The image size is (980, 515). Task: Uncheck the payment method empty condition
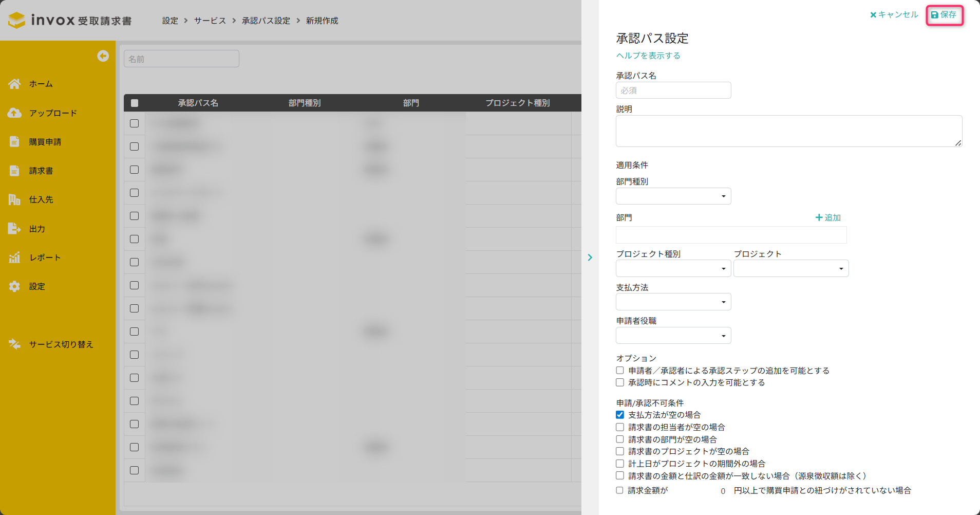coord(620,415)
